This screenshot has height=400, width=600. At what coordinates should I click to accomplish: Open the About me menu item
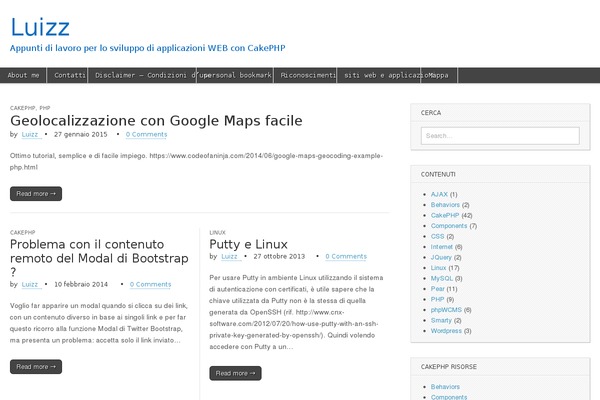click(x=23, y=75)
